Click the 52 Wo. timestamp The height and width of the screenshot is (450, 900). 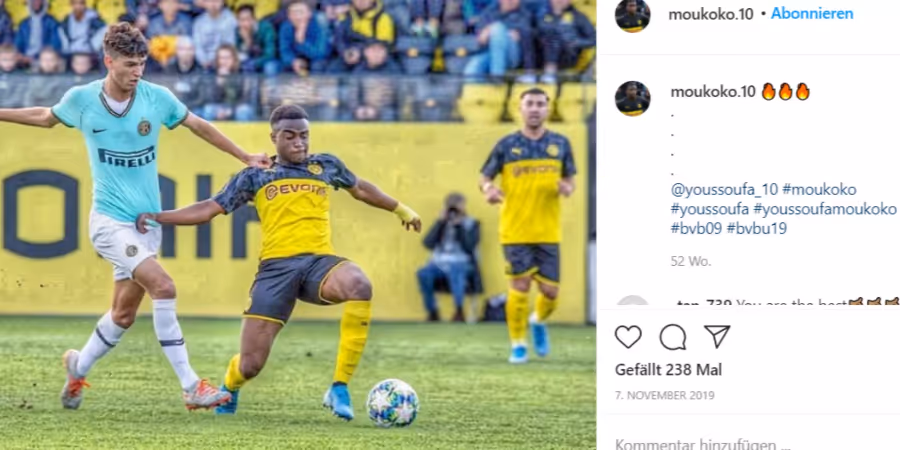[x=690, y=261]
